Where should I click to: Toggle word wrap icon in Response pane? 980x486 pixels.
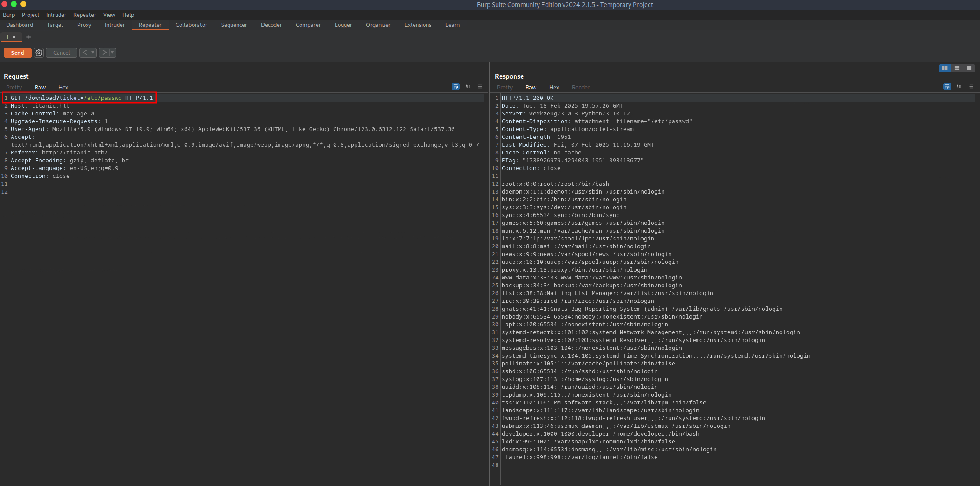(x=947, y=87)
